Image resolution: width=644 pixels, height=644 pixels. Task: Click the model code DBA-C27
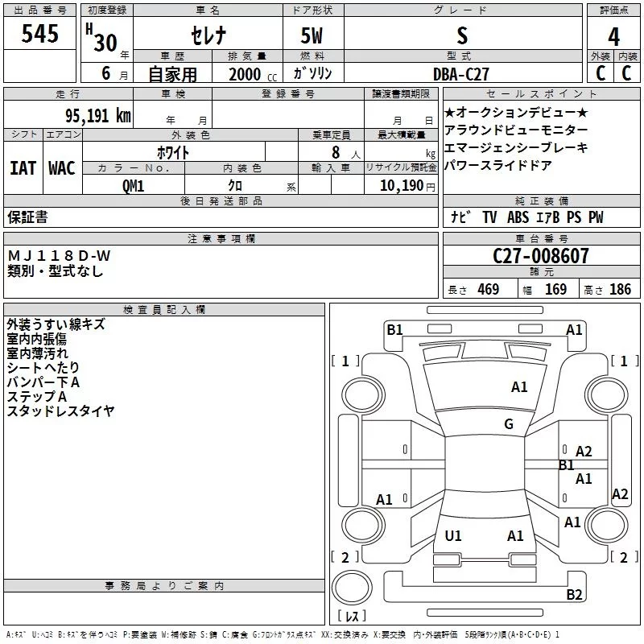tap(461, 74)
